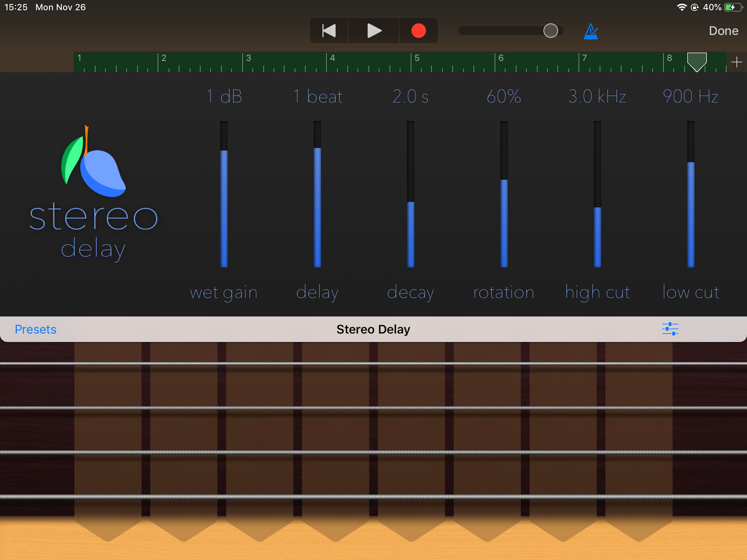Start recording with the red Record button

418,31
